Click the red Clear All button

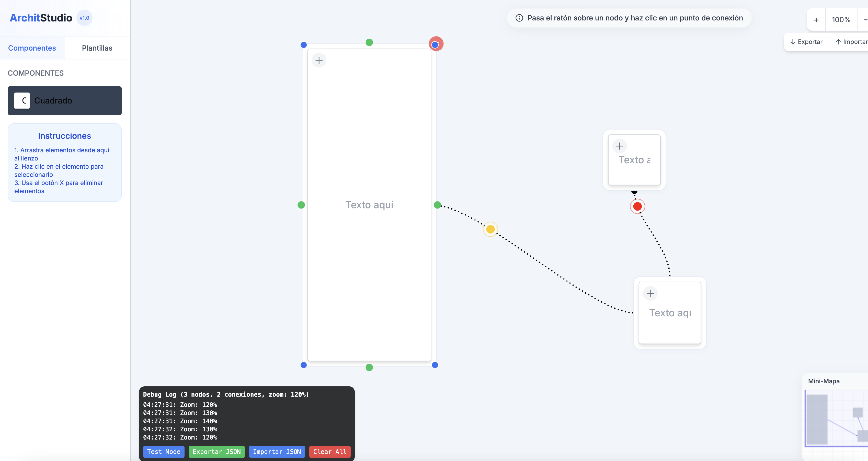click(x=329, y=452)
